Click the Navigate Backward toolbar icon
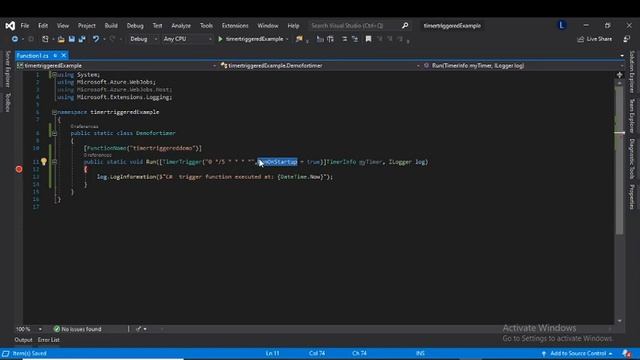This screenshot has height=360, width=640. 15,39
